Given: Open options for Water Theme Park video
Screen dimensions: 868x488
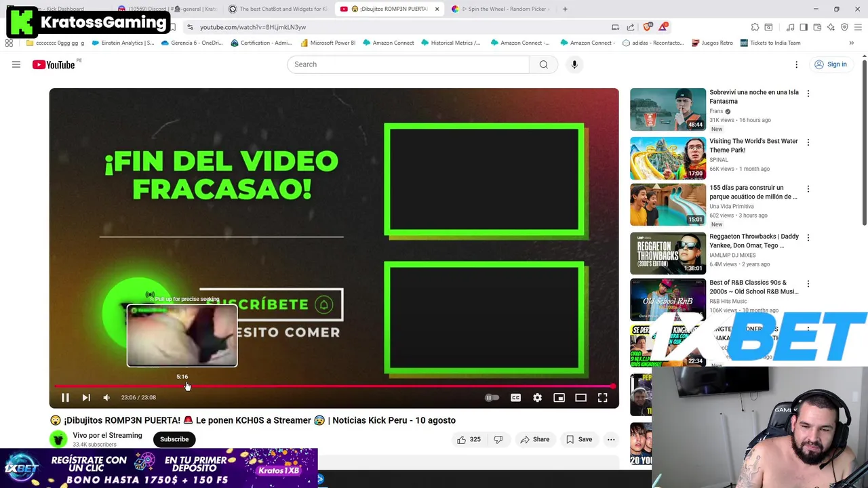Looking at the screenshot, I should (x=808, y=142).
